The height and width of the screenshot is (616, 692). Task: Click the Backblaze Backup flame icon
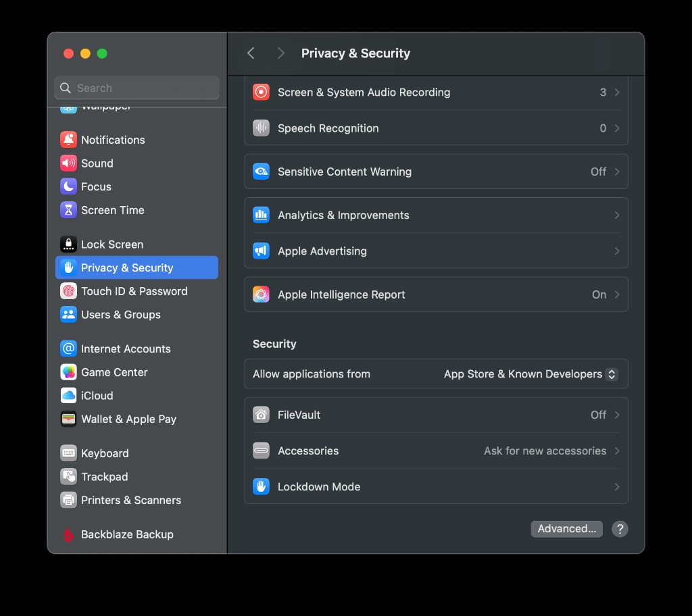pyautogui.click(x=68, y=534)
